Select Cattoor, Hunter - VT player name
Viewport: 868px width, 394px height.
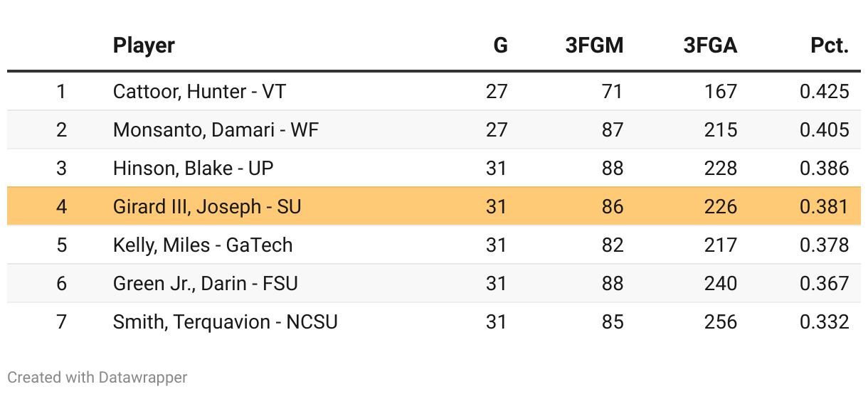click(199, 92)
